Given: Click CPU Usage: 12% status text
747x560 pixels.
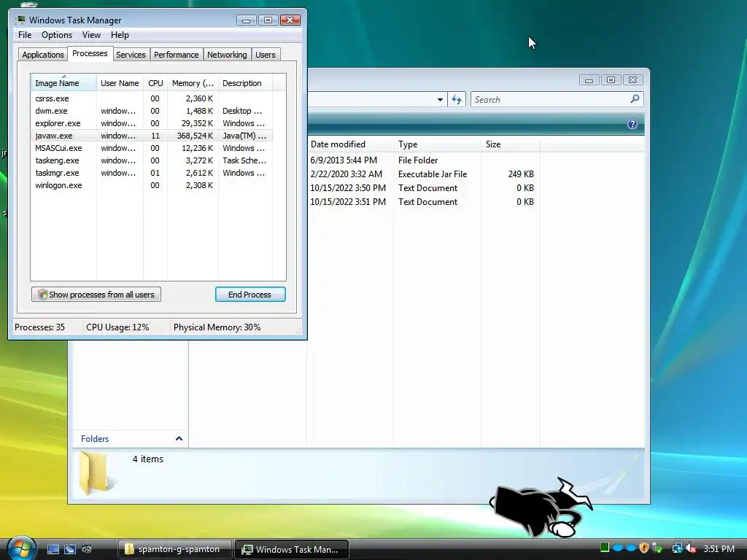Looking at the screenshot, I should click(117, 327).
